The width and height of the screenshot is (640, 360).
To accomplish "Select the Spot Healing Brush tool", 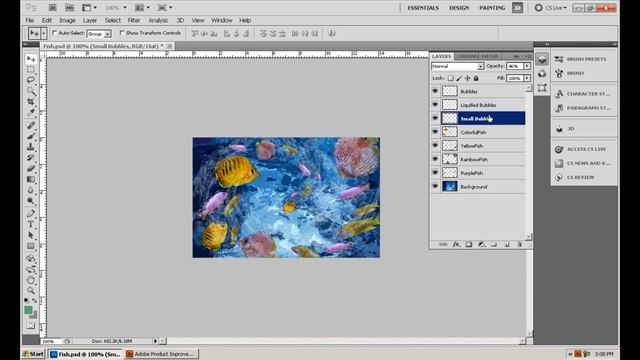I will 31,125.
